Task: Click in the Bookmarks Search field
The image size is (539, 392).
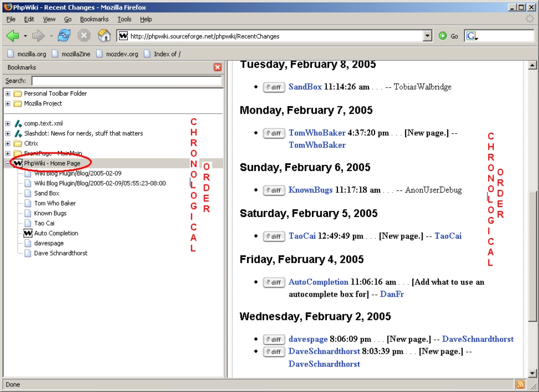Action: click(127, 81)
